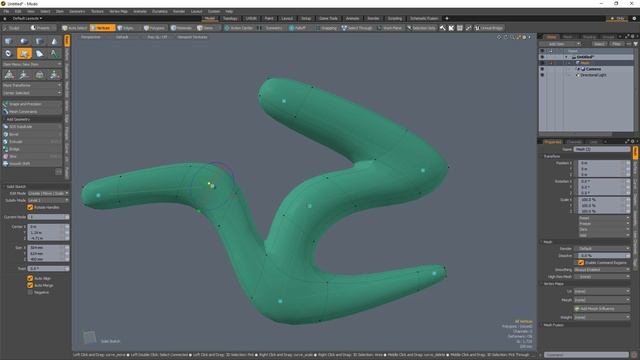
Task: Select the cylinder primitive tool icon
Action: [x=39, y=41]
